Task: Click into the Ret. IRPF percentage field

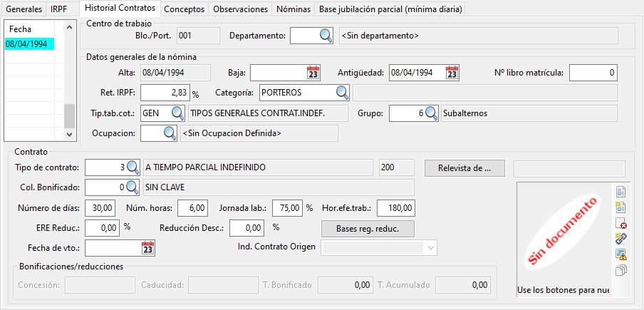Action: 165,93
